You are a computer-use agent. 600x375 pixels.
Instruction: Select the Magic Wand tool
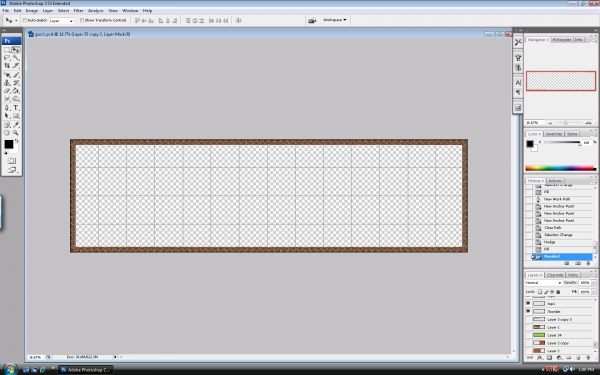pos(16,58)
